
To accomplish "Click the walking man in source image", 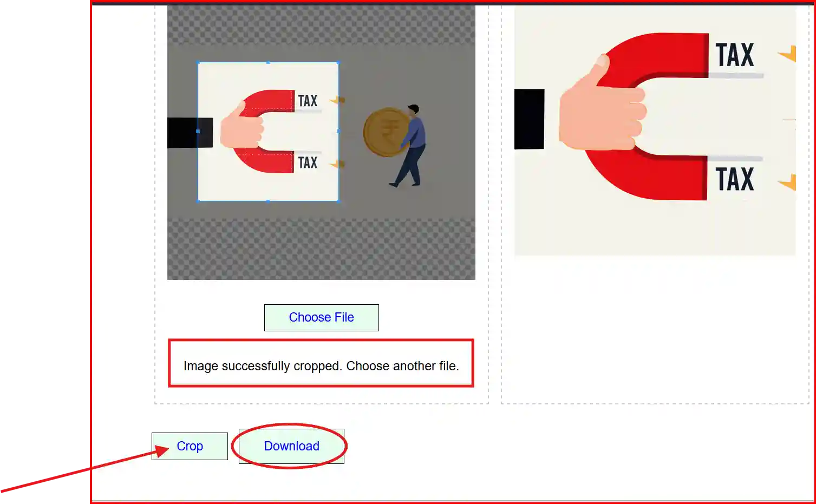I will pyautogui.click(x=410, y=146).
